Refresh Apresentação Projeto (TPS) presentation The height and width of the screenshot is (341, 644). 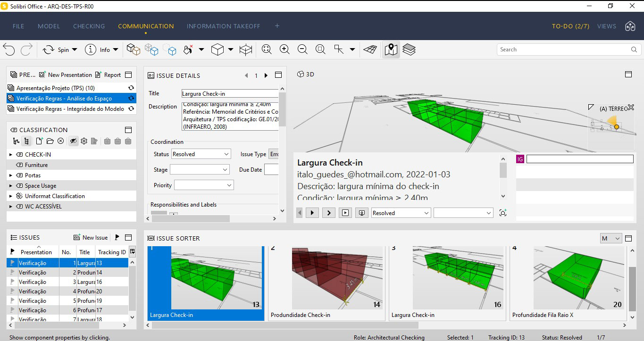pos(131,88)
